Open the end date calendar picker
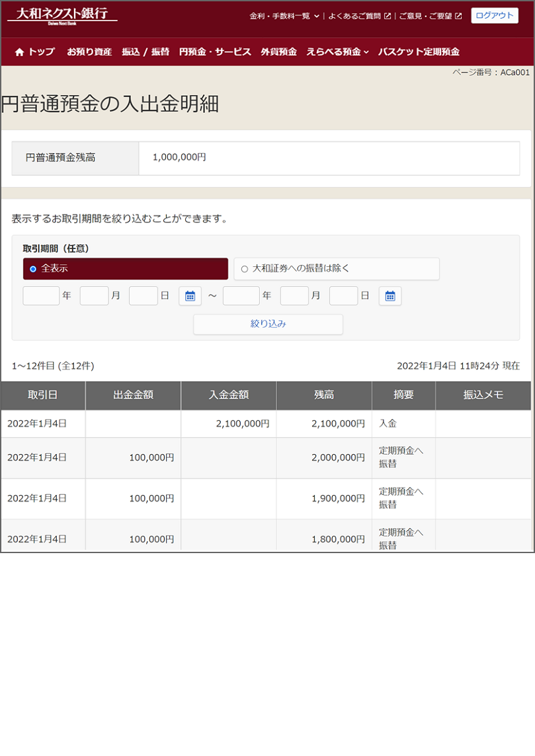Viewport: 535px width, 756px height. (390, 296)
